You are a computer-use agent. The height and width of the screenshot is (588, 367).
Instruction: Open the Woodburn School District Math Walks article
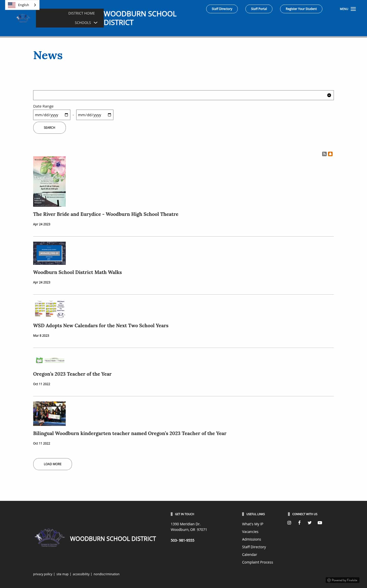[x=77, y=272]
